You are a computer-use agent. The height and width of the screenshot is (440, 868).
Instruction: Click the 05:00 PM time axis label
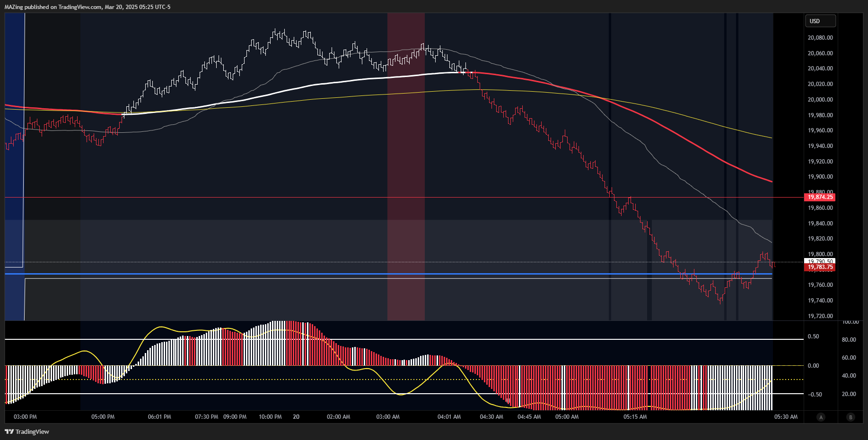point(103,417)
